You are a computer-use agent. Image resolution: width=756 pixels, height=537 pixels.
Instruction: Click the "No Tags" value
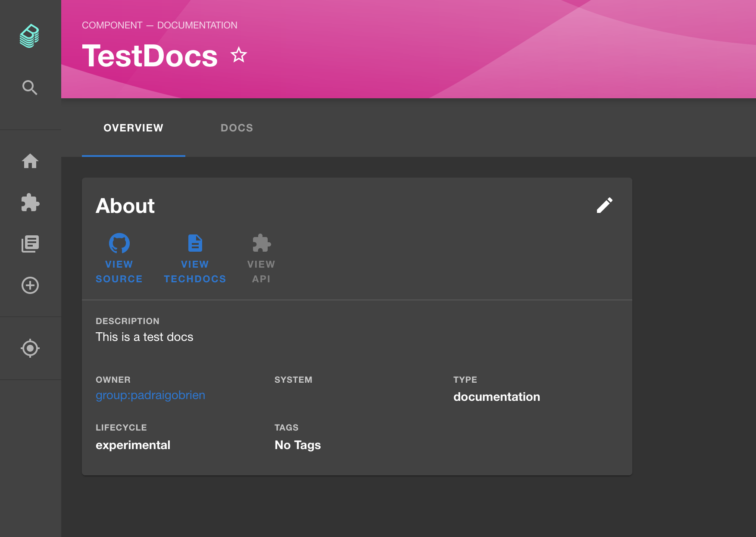pos(297,445)
